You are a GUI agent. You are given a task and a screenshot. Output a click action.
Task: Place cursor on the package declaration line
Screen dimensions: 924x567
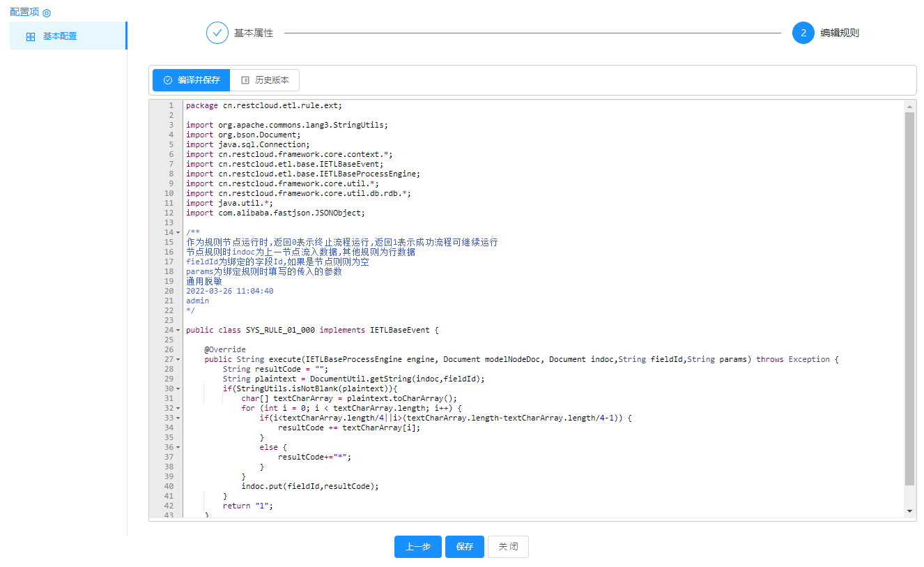pyautogui.click(x=263, y=105)
